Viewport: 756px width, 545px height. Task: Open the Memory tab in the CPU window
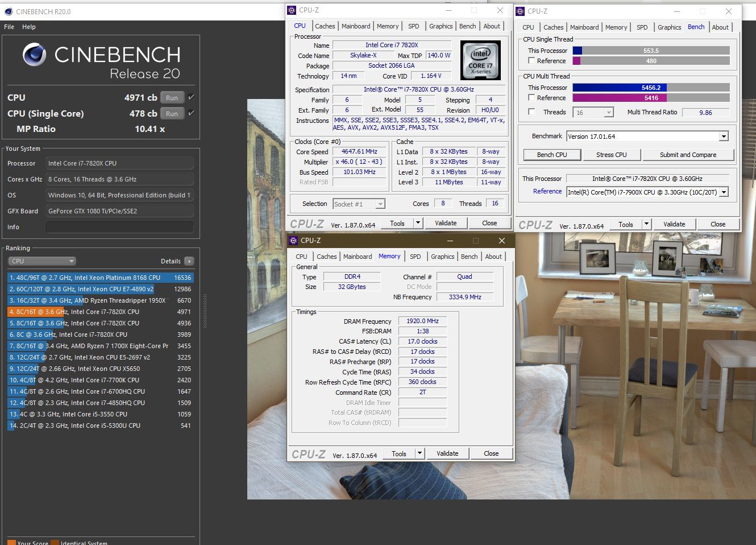pyautogui.click(x=388, y=26)
